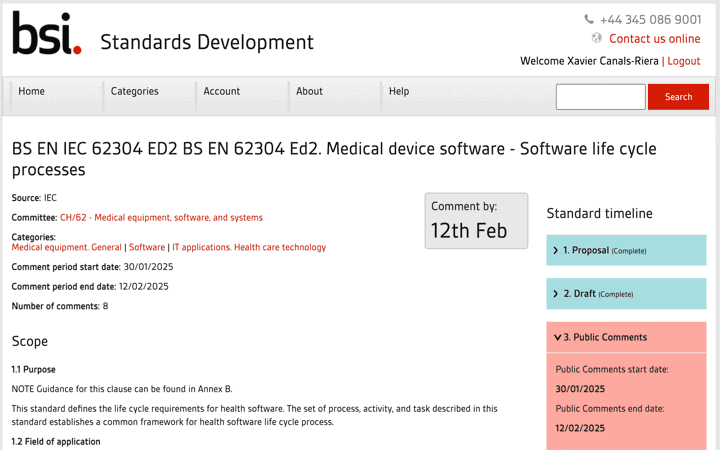Open the Help menu item
Image resolution: width=720 pixels, height=450 pixels.
point(399,91)
